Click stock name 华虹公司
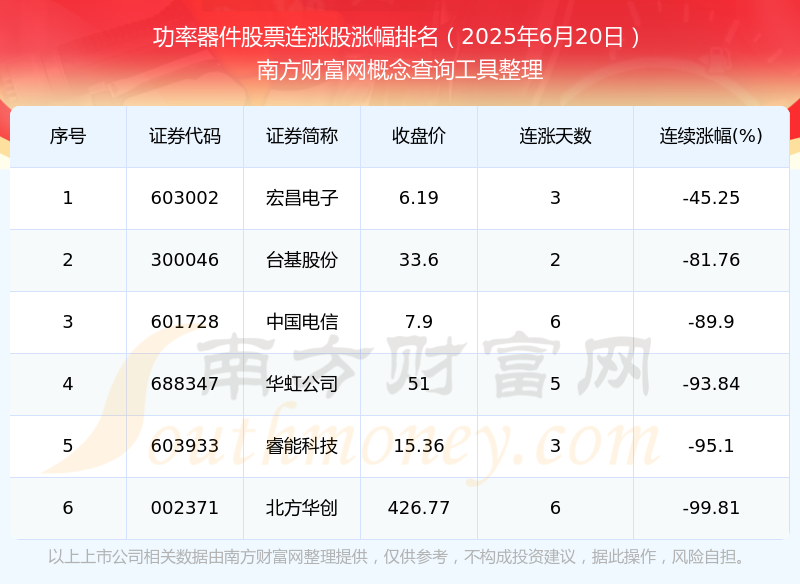Viewport: 800px width, 584px height. point(302,384)
